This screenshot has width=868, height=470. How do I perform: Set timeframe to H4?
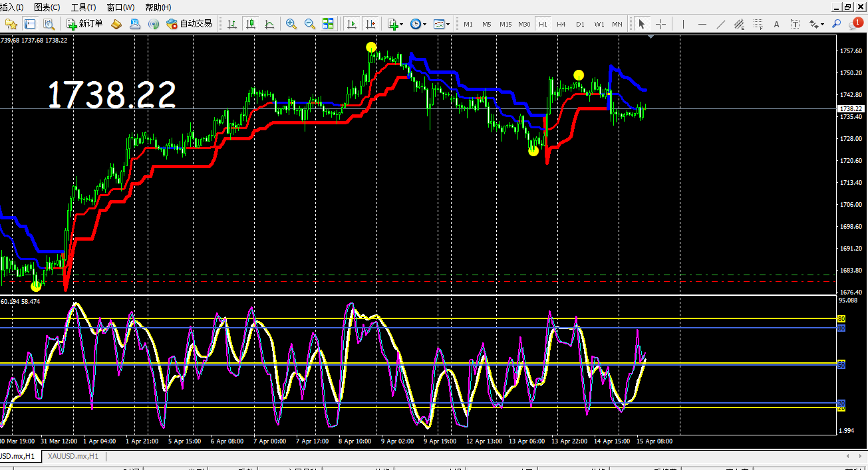click(x=561, y=24)
